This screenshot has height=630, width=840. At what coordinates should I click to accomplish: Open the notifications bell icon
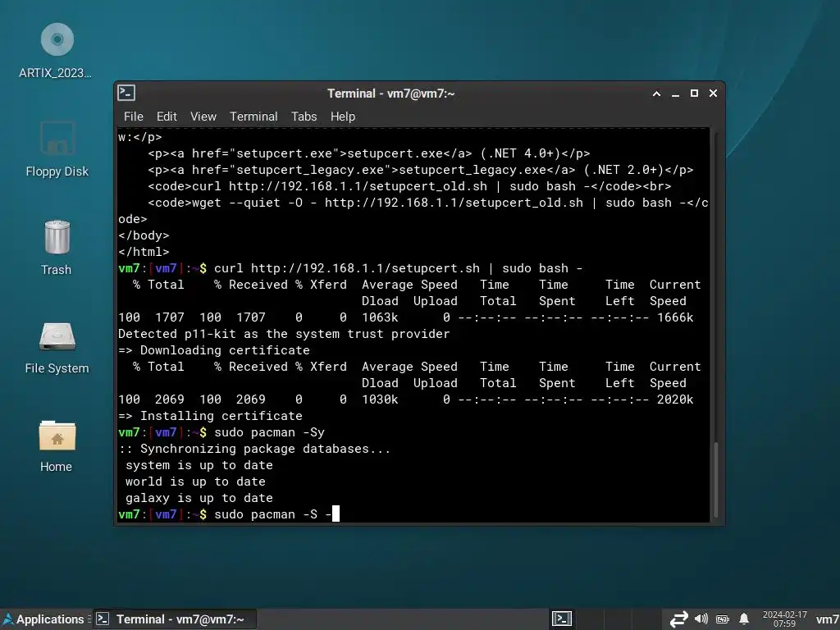tap(744, 619)
